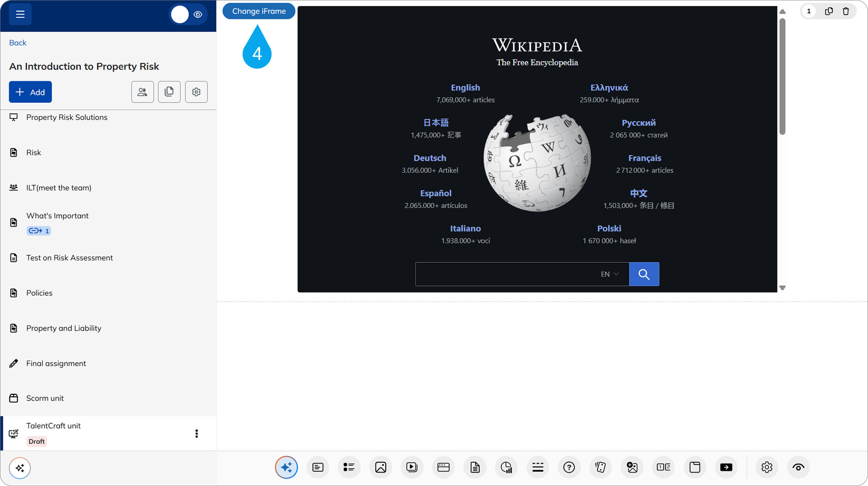
Task: Add a flashcards block from the toolbar
Action: [600, 467]
